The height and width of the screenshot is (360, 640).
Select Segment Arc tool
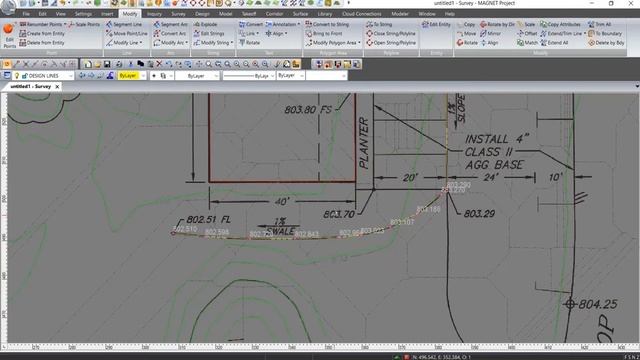pyautogui.click(x=171, y=24)
